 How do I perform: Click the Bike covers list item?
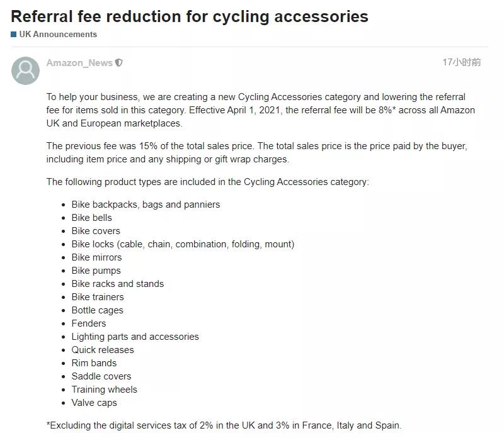point(96,231)
